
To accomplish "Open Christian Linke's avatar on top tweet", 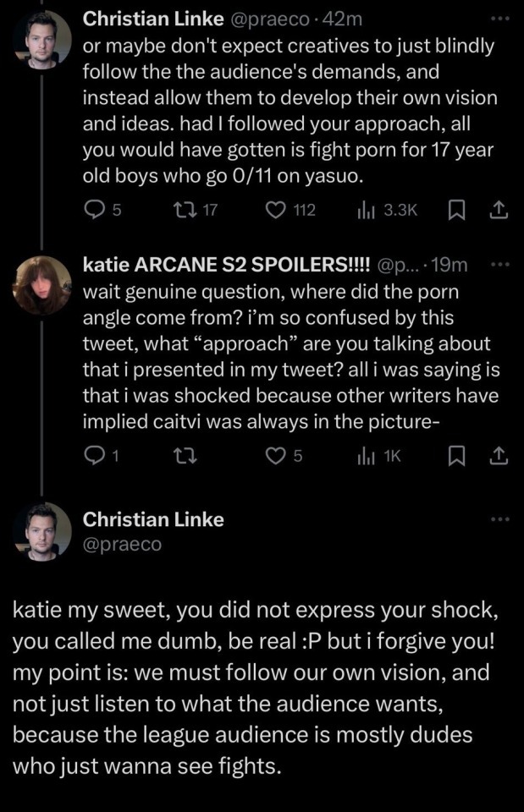I will [x=41, y=38].
